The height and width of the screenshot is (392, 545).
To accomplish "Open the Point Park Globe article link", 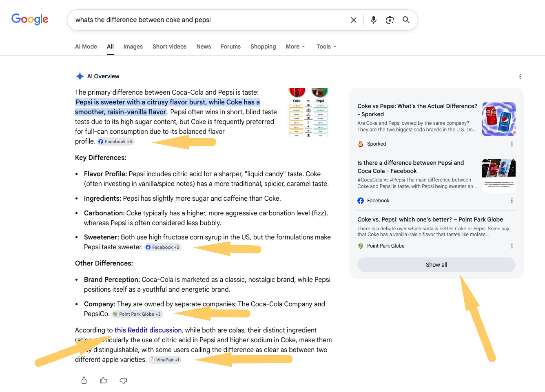I will coord(430,219).
